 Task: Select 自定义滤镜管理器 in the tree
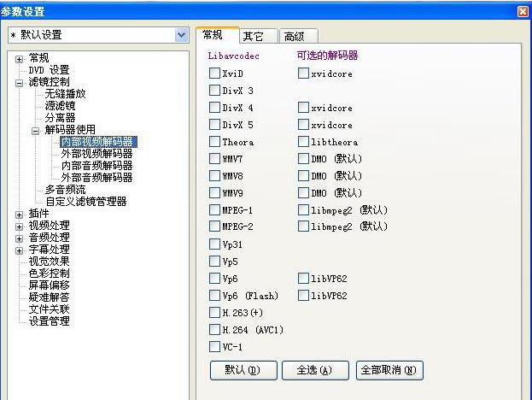[x=85, y=202]
